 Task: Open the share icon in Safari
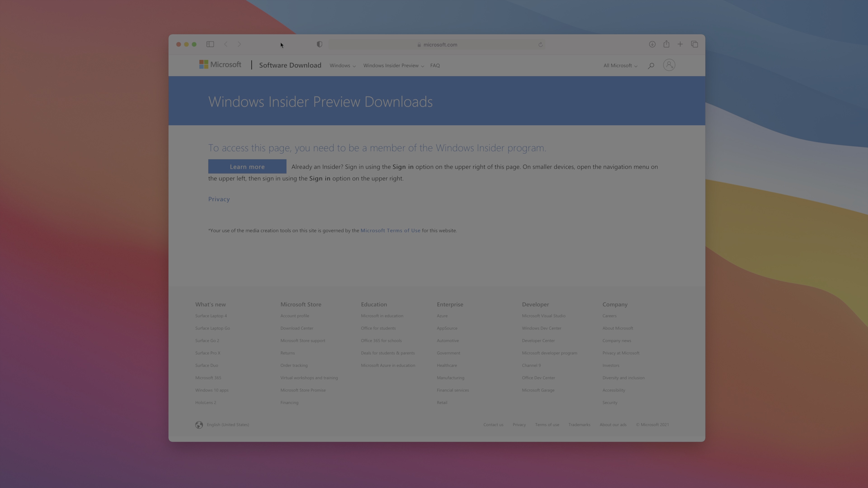(666, 44)
